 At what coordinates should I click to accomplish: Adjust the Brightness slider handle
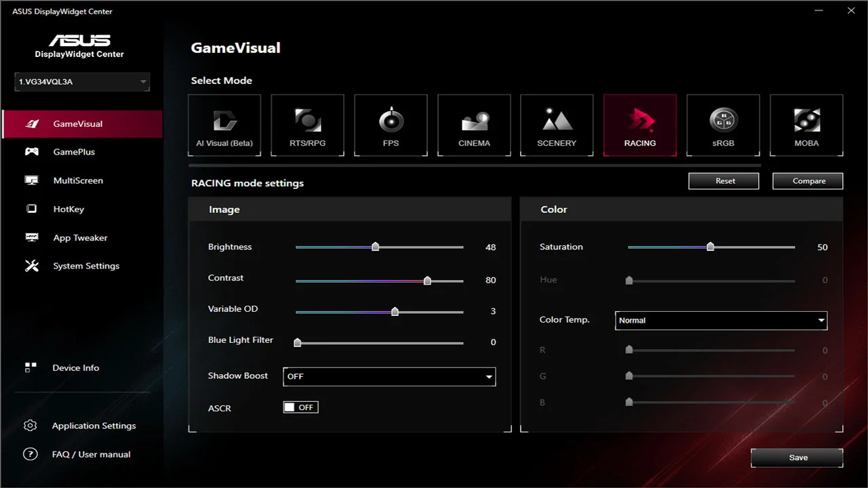376,247
